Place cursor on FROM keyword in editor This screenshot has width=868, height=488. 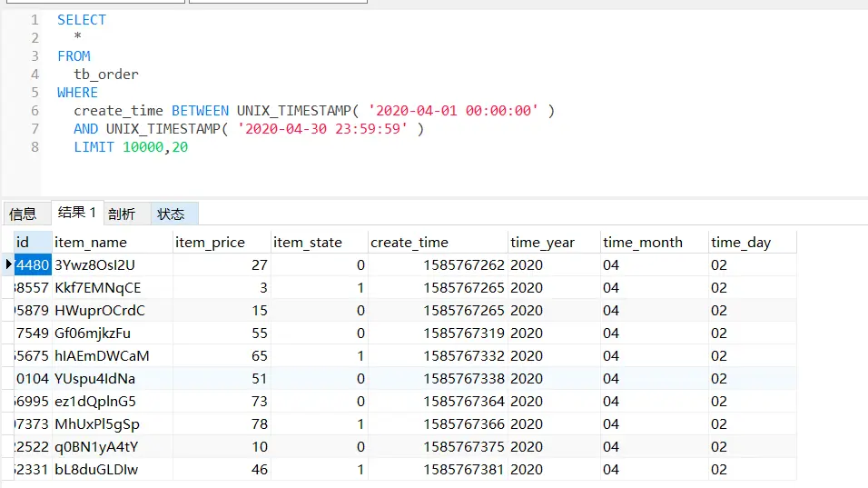pos(74,56)
